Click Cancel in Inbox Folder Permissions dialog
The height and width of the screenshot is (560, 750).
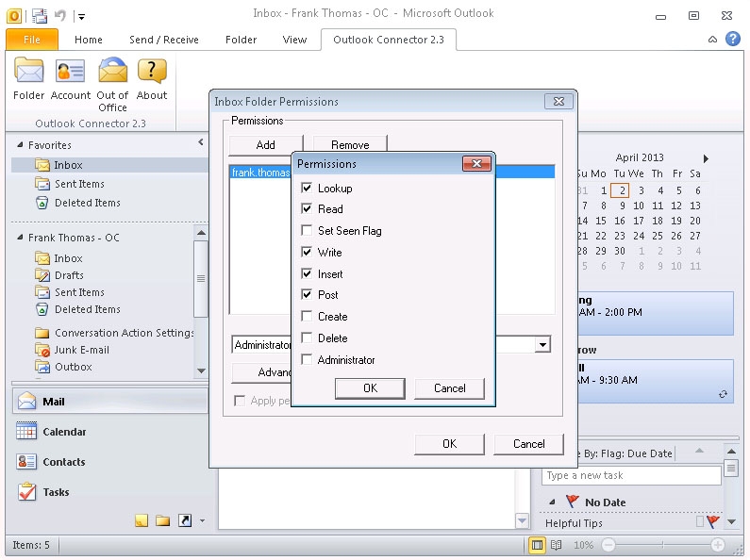coord(528,444)
